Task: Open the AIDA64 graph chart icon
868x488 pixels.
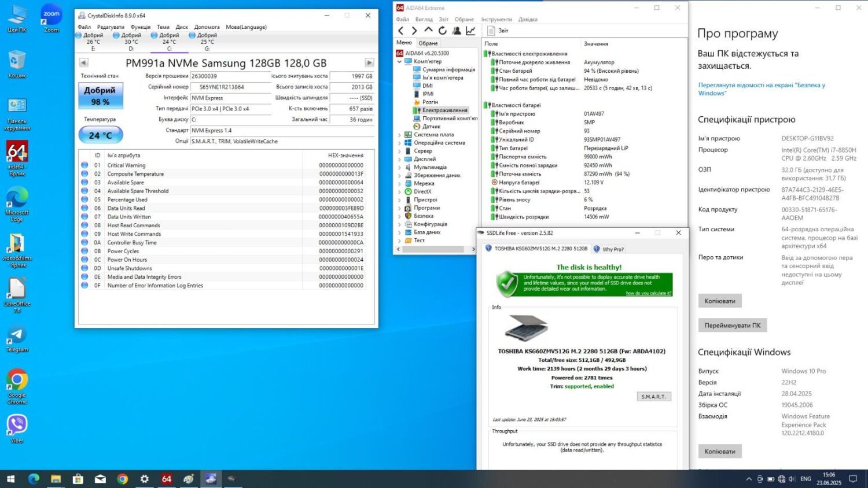Action: [471, 31]
